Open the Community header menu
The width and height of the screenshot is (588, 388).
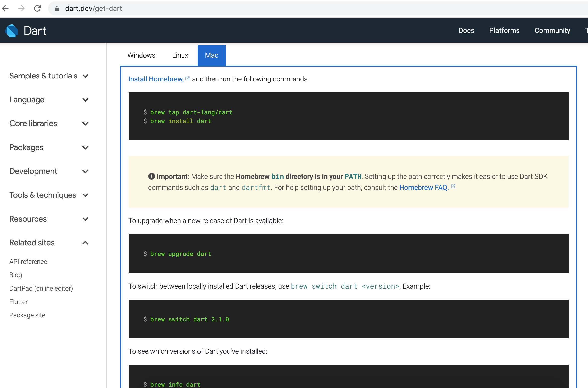[x=552, y=30]
